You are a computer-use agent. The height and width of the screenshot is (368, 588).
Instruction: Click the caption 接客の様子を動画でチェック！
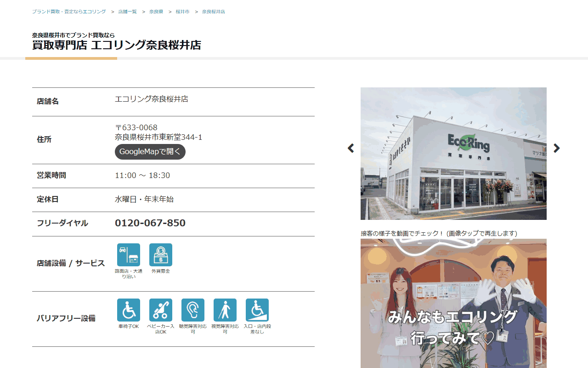[402, 233]
